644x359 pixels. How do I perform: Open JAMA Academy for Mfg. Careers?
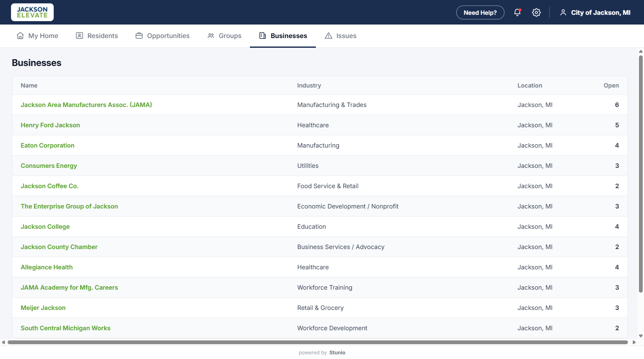(69, 288)
